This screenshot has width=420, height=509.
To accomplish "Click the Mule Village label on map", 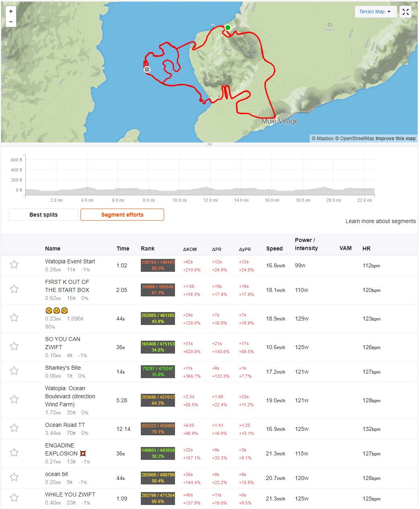I will 280,121.
